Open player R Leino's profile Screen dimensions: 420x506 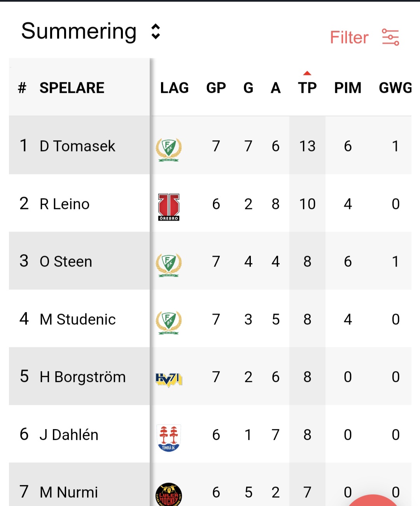pos(65,204)
